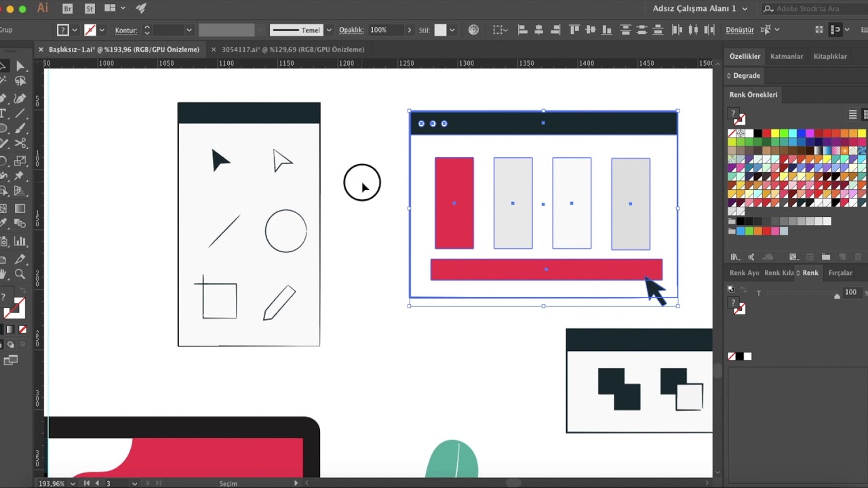Click the recolor artwork wheel icon
This screenshot has height=488, width=868.
[473, 30]
